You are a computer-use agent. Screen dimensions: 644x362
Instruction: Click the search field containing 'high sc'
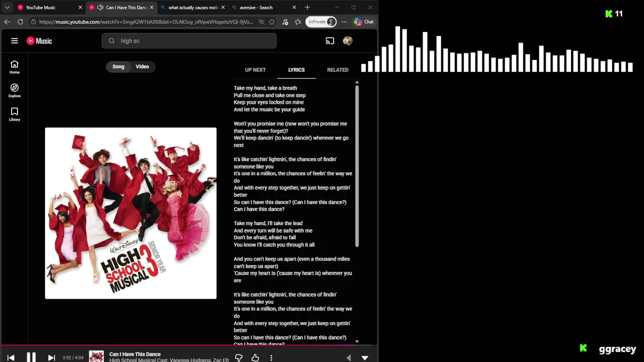pos(189,41)
